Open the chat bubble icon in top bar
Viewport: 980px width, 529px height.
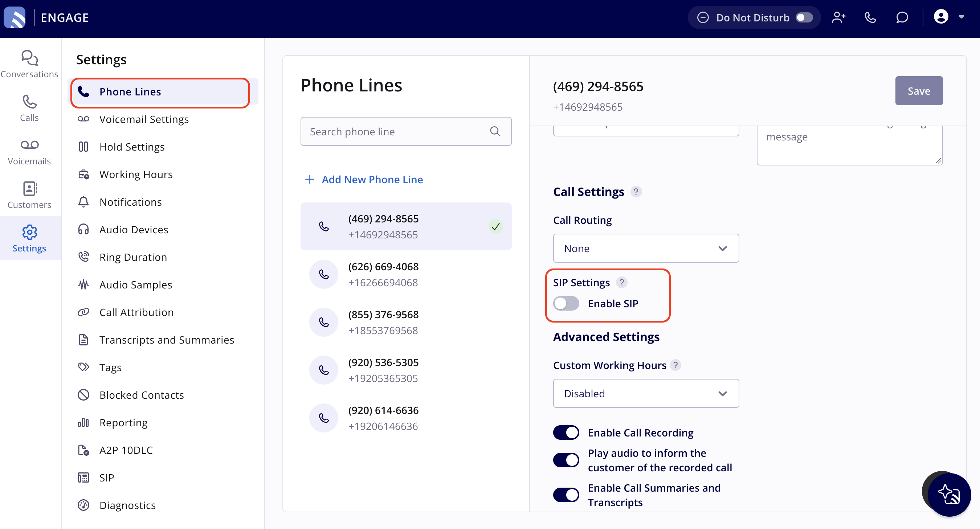pyautogui.click(x=902, y=17)
